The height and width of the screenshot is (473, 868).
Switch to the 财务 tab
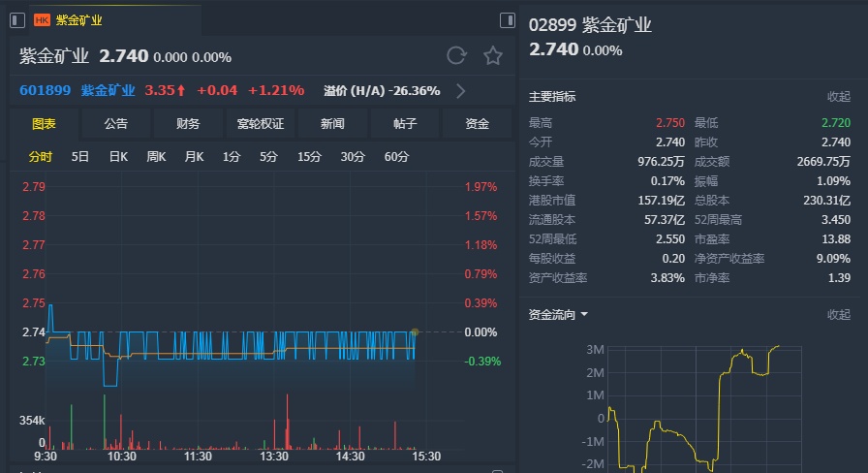coord(188,123)
